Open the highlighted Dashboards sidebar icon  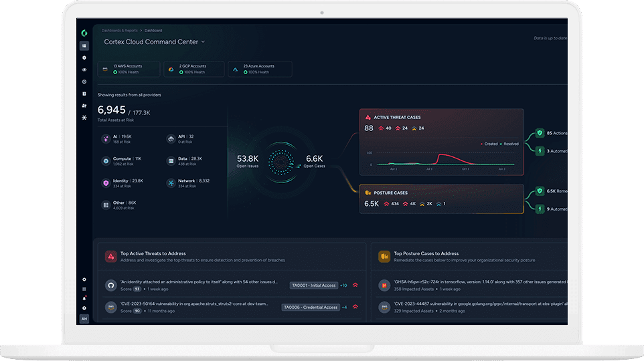pyautogui.click(x=84, y=46)
